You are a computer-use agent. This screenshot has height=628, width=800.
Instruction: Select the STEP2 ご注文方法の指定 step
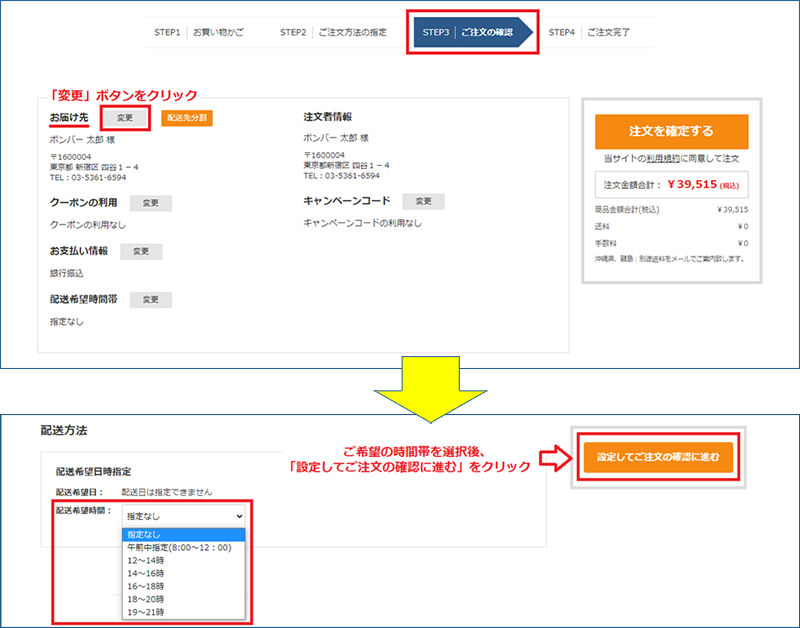(333, 33)
